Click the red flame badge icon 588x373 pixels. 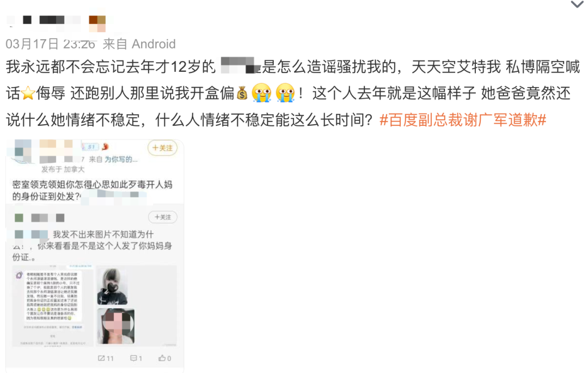click(106, 146)
